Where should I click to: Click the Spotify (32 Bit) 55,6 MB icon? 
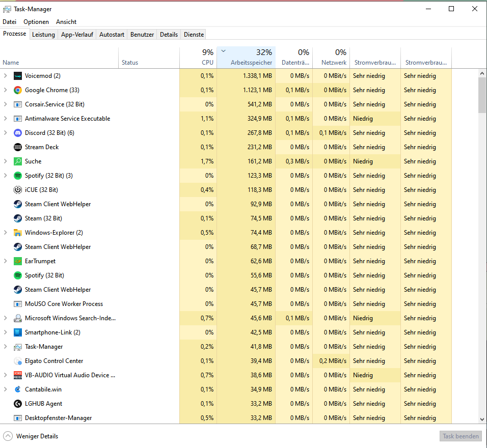(x=18, y=275)
